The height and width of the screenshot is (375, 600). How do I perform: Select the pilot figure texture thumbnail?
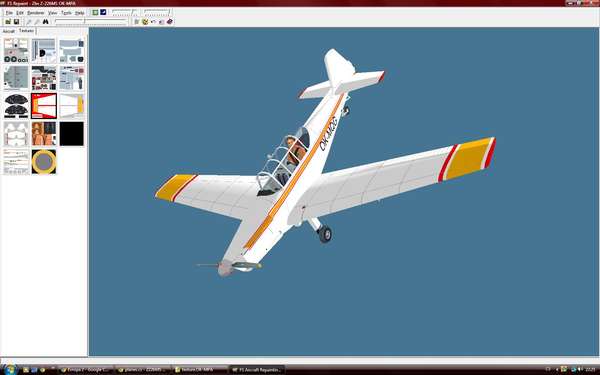click(44, 134)
